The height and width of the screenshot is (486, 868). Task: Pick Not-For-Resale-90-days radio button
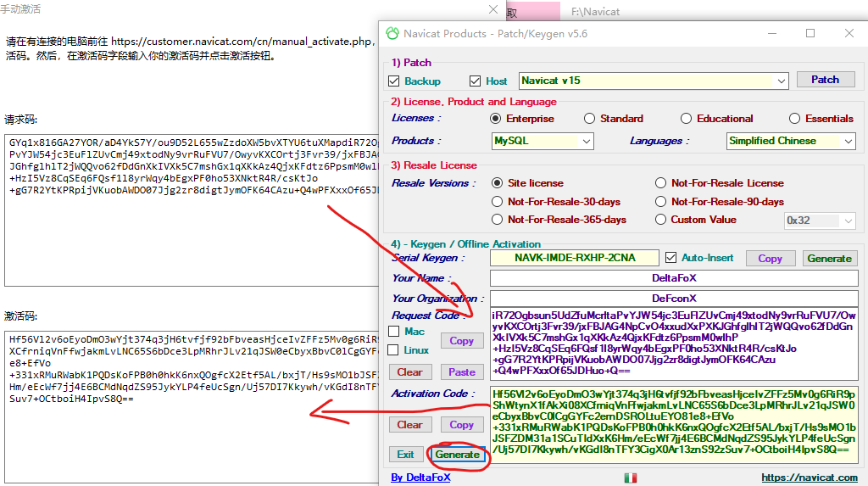[x=660, y=202]
